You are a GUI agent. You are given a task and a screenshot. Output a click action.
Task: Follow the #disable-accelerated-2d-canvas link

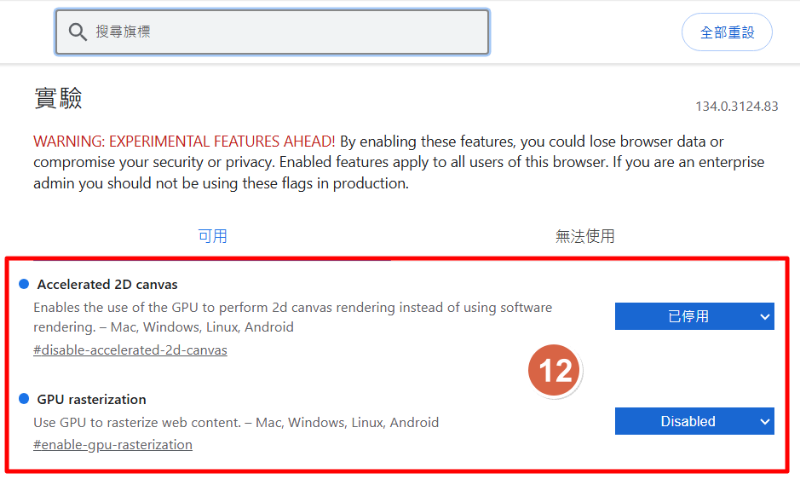coord(130,350)
